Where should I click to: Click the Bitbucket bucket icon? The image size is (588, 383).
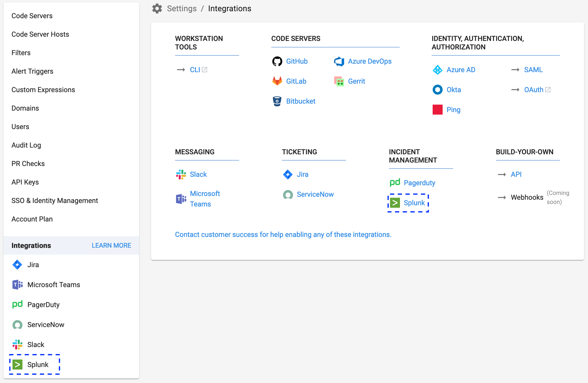tap(277, 101)
